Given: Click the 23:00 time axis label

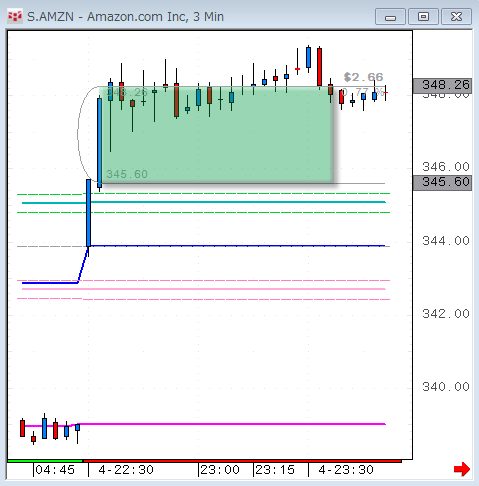Looking at the screenshot, I should click(220, 470).
